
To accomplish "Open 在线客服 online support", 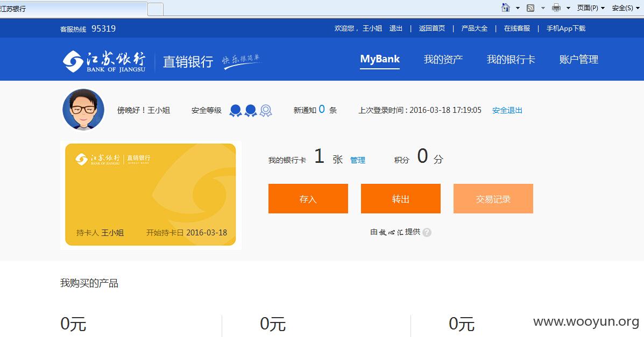I will point(517,28).
